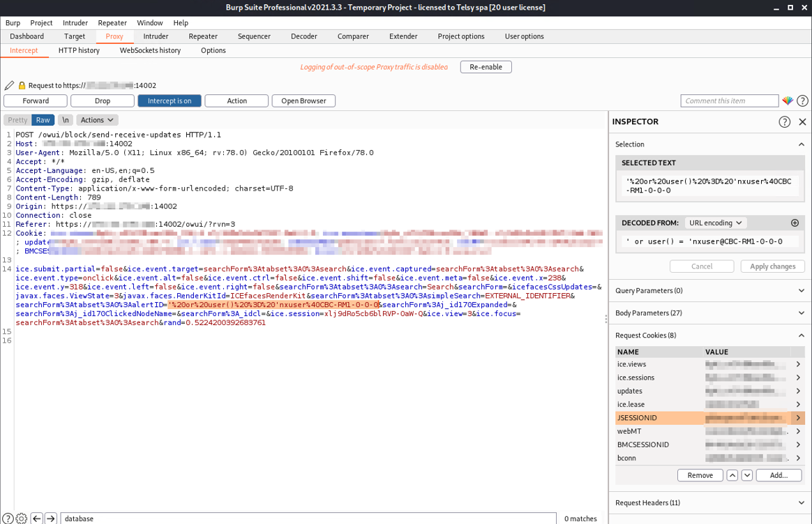Switch to the Decoder tab
The image size is (812, 524).
click(x=304, y=36)
